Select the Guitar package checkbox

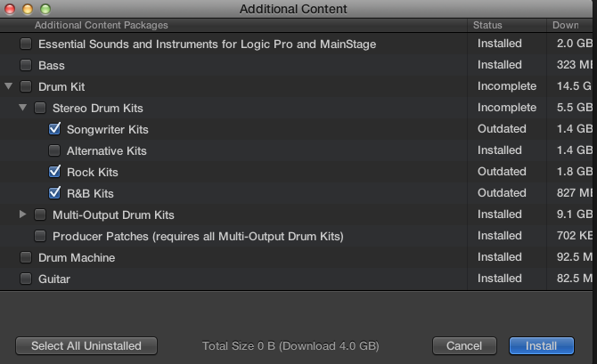tap(26, 279)
